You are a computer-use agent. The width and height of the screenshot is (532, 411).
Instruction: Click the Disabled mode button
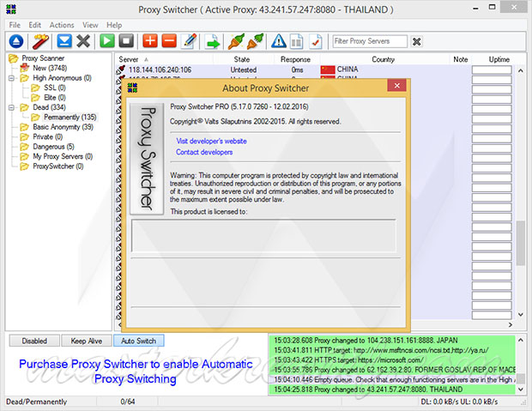point(34,341)
